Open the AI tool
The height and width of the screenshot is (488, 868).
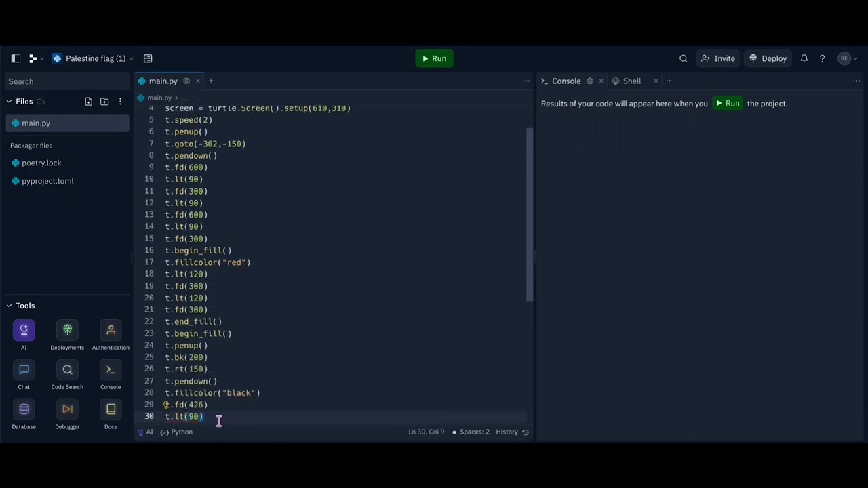coord(24,335)
